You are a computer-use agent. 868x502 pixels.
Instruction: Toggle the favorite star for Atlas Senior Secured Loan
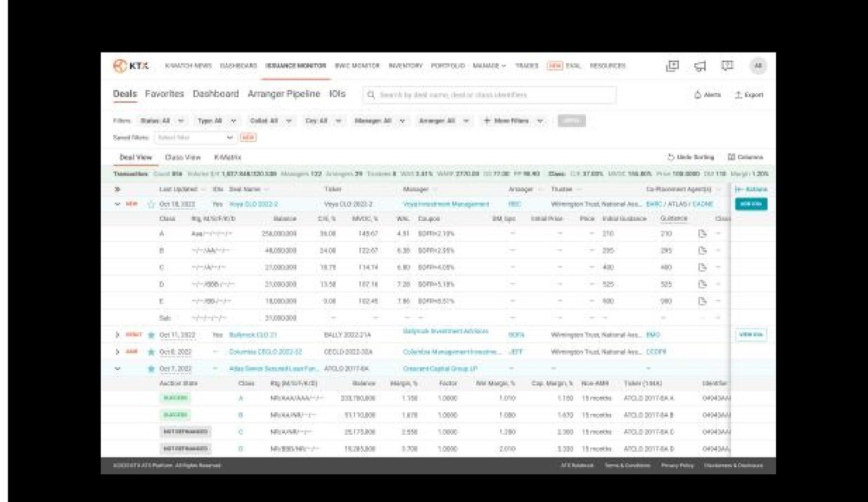[x=151, y=369]
